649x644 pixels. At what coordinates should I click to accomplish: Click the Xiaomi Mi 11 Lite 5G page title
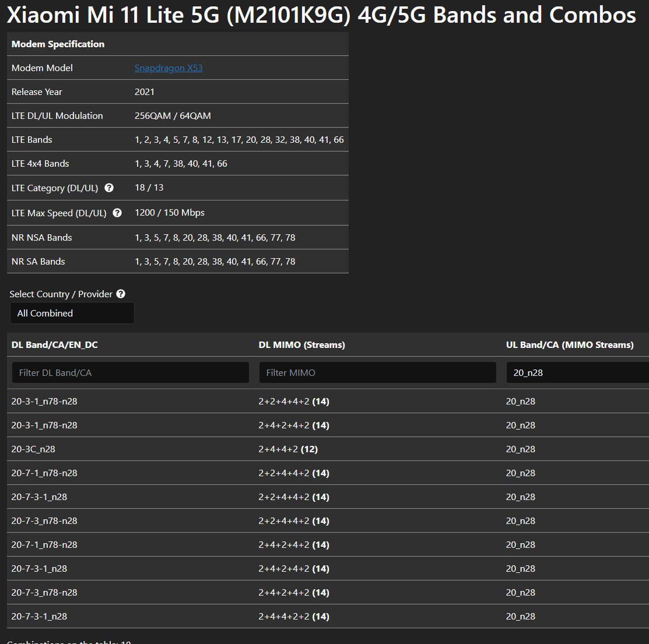tap(321, 16)
